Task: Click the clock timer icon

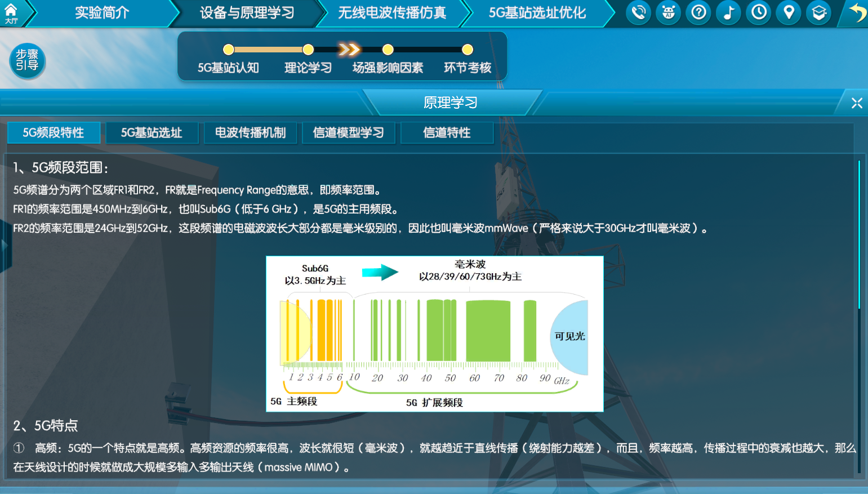Action: point(759,12)
